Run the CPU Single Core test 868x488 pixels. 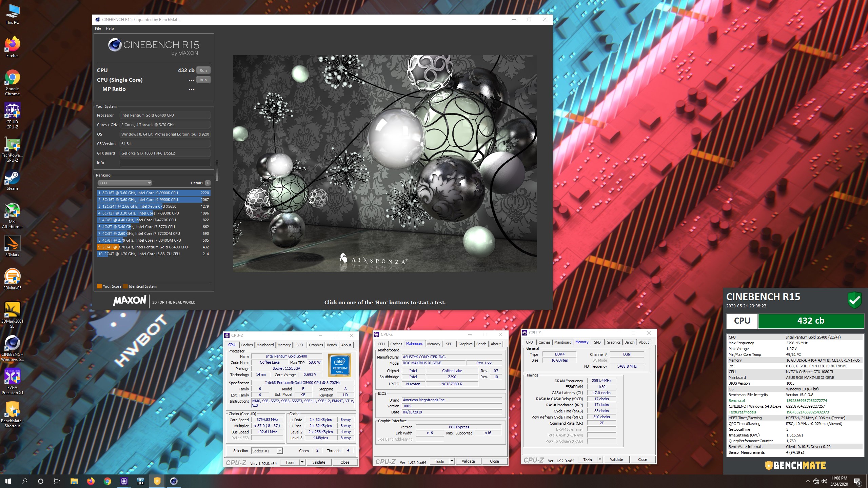[x=203, y=80]
